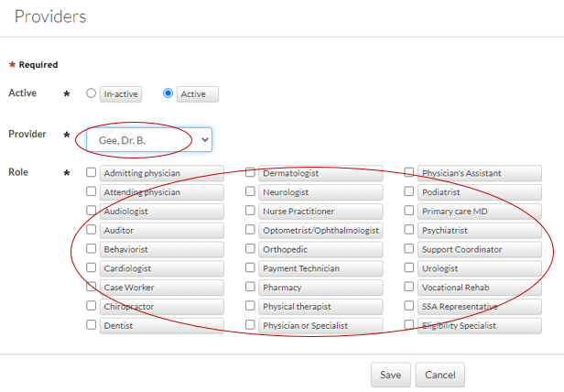Image resolution: width=564 pixels, height=392 pixels.
Task: Tick the Physician's Assistant checkbox
Action: coord(409,172)
